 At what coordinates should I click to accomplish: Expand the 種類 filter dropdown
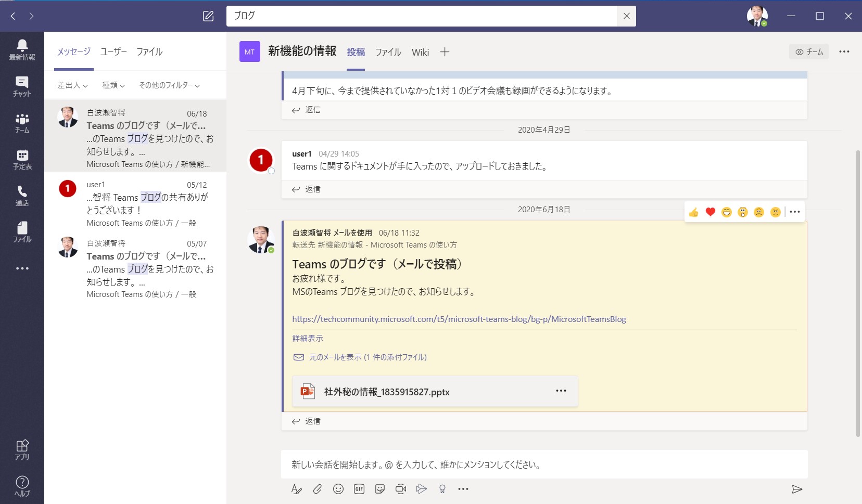tap(113, 85)
